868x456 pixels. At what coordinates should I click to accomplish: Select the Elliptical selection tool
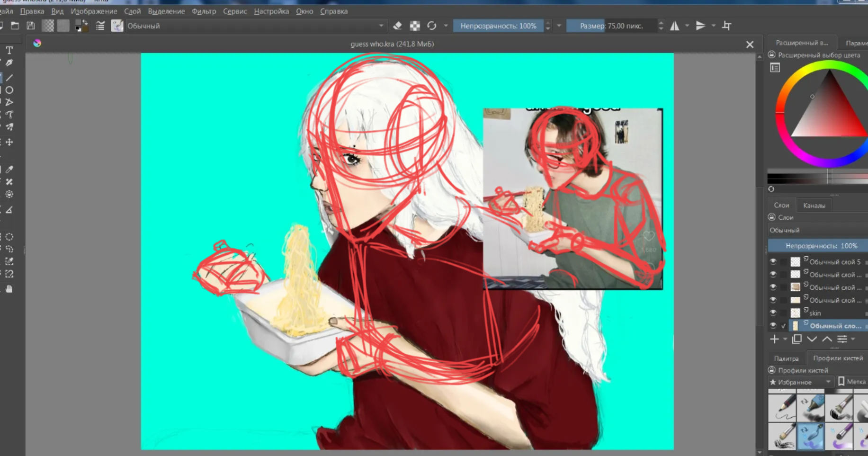tap(9, 237)
